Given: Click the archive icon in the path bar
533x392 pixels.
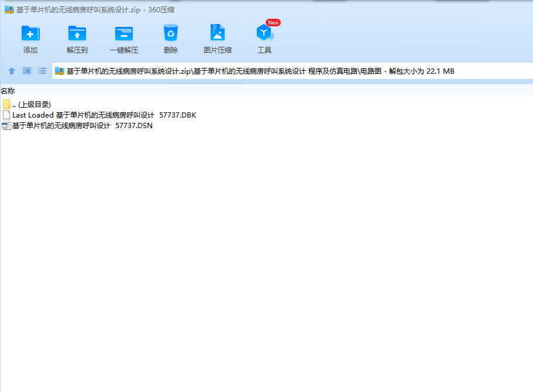Looking at the screenshot, I should pos(60,71).
